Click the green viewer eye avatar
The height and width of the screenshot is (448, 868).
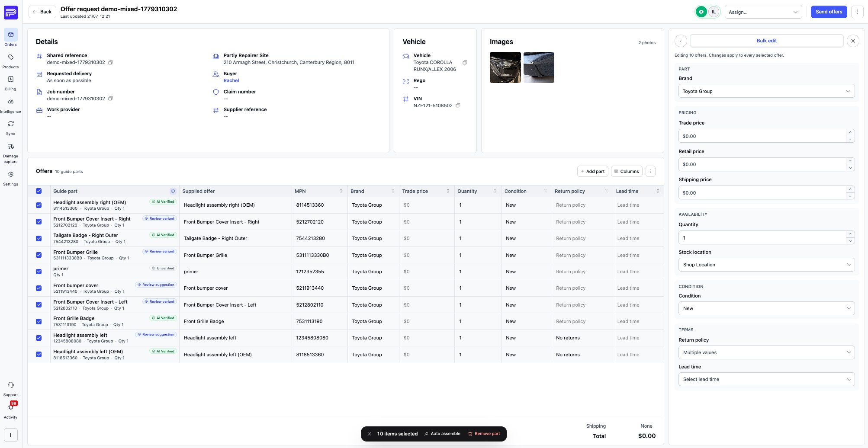[701, 12]
